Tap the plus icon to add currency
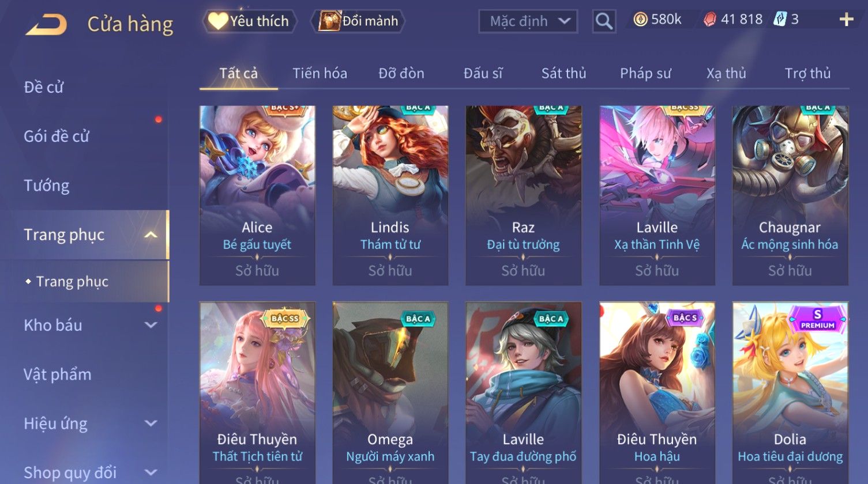Viewport: 868px width, 484px height. (846, 20)
